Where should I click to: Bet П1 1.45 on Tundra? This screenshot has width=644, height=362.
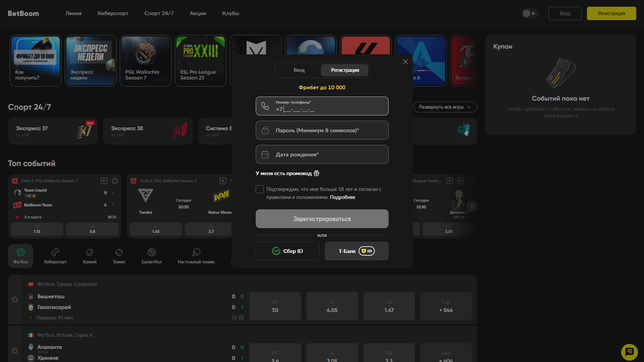coord(156,229)
